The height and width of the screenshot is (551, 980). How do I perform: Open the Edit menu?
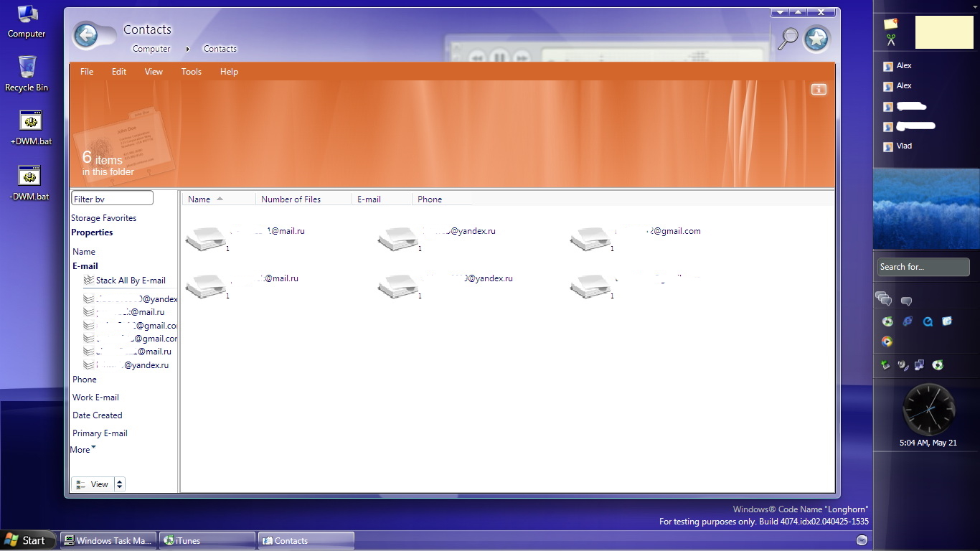coord(119,72)
